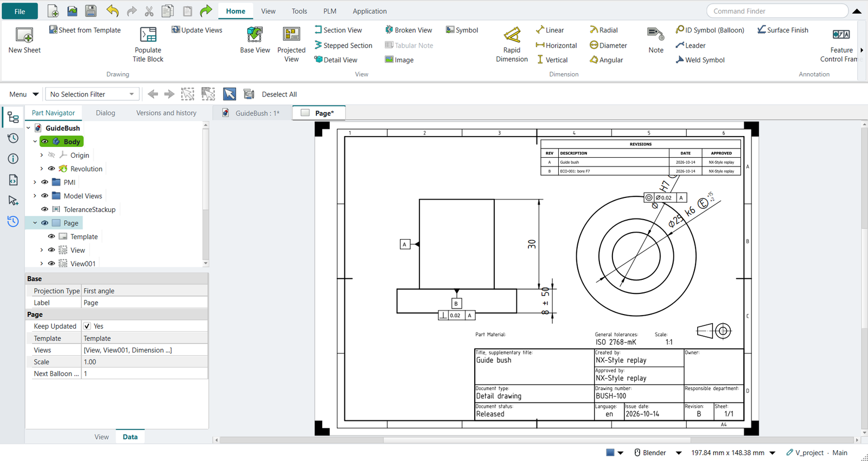The width and height of the screenshot is (868, 461).
Task: Click the blue color swatch in status bar
Action: [x=610, y=452]
